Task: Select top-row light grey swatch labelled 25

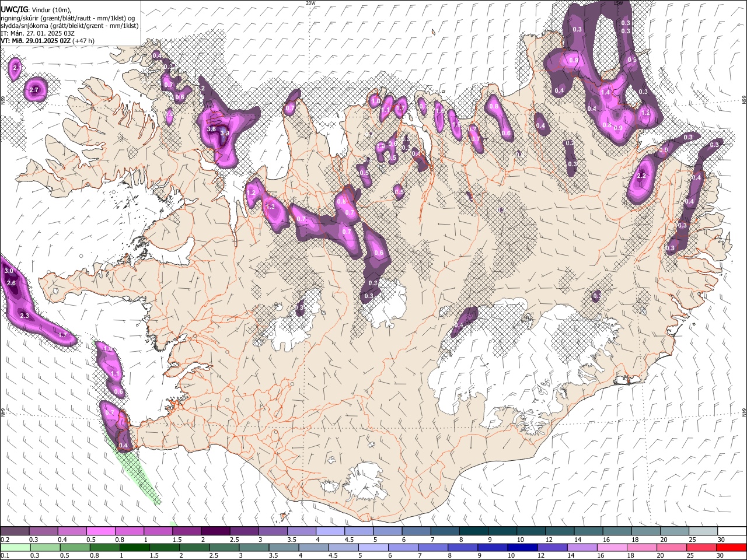Action: coord(703,531)
